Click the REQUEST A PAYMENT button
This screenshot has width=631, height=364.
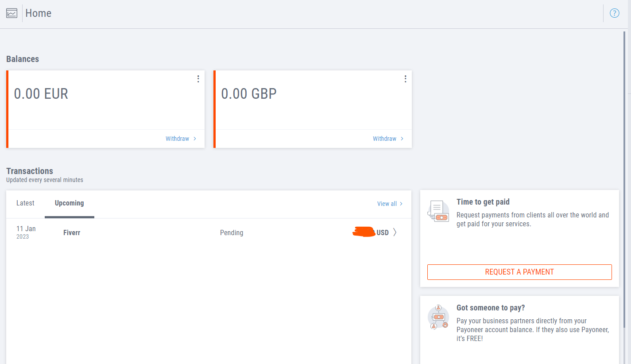point(519,272)
